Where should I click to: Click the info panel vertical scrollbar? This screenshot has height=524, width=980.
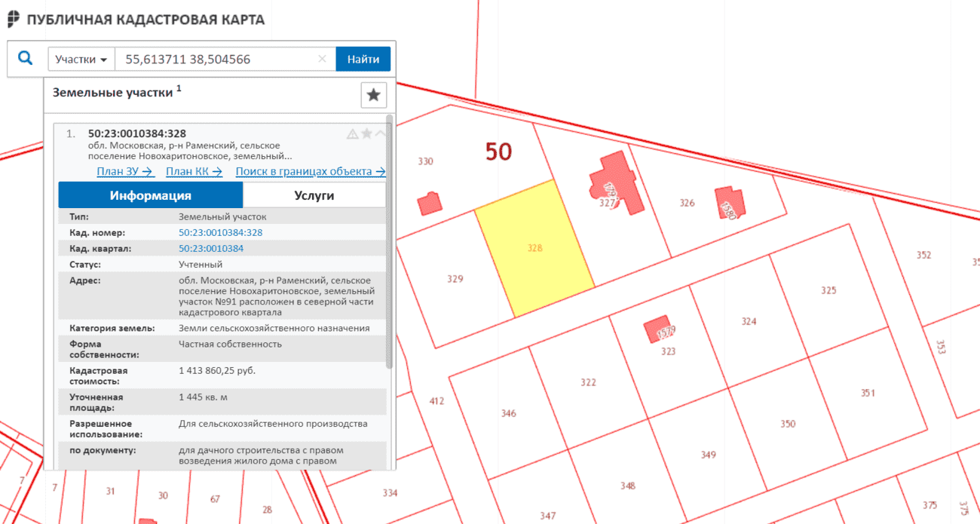click(x=389, y=242)
